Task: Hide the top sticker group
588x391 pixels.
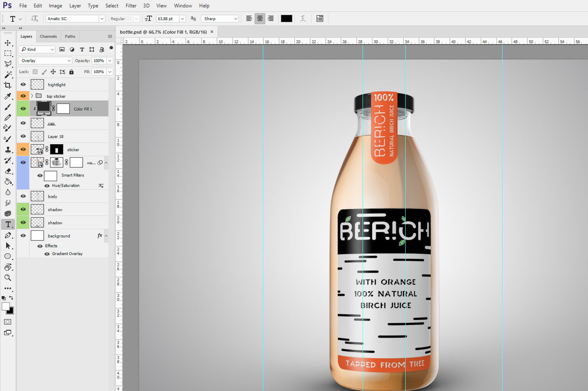Action: click(23, 96)
